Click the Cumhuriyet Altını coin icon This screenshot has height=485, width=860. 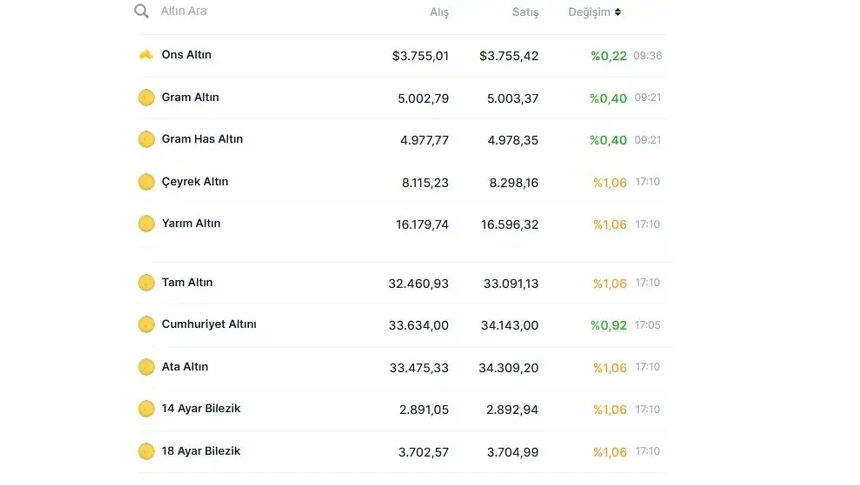(146, 325)
